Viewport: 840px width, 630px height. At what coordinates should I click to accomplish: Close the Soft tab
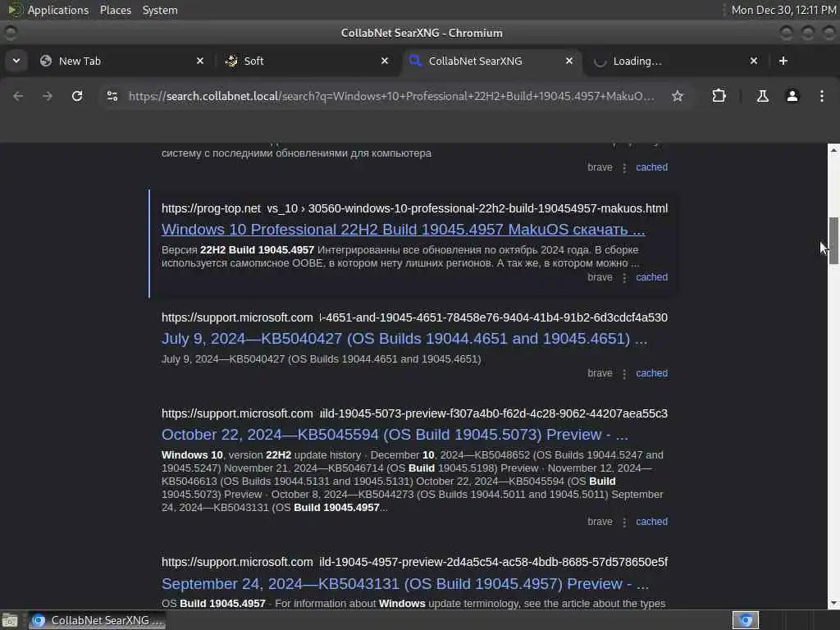point(385,61)
